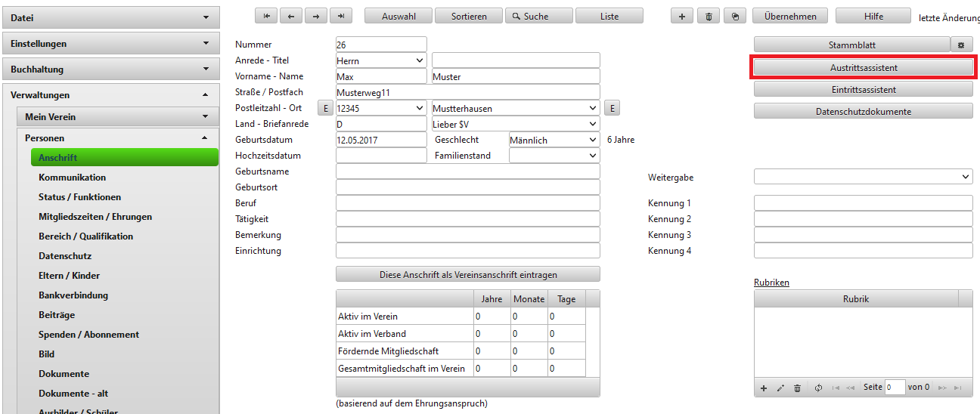This screenshot has width=980, height=414.
Task: Go to the next record arrow
Action: (316, 16)
